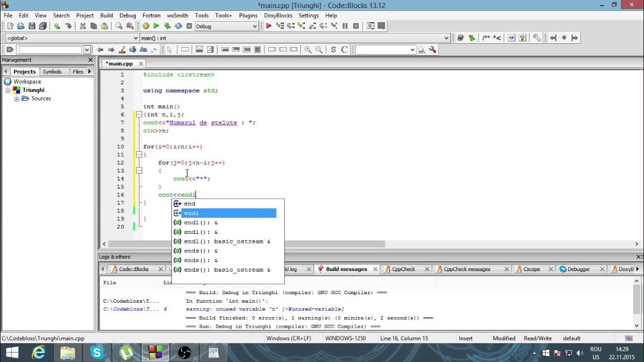Click the empty search input field
Screen dimensions: 644x362
(x=50, y=50)
